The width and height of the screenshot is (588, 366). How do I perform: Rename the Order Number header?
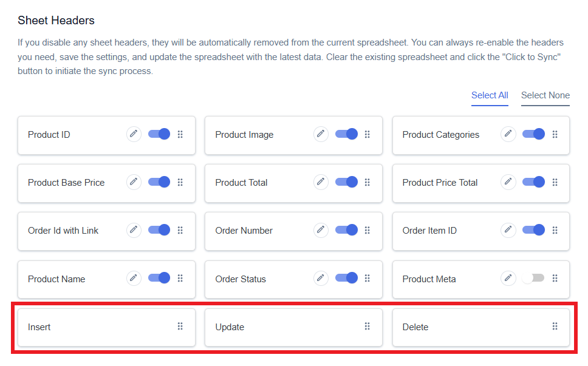(x=321, y=230)
